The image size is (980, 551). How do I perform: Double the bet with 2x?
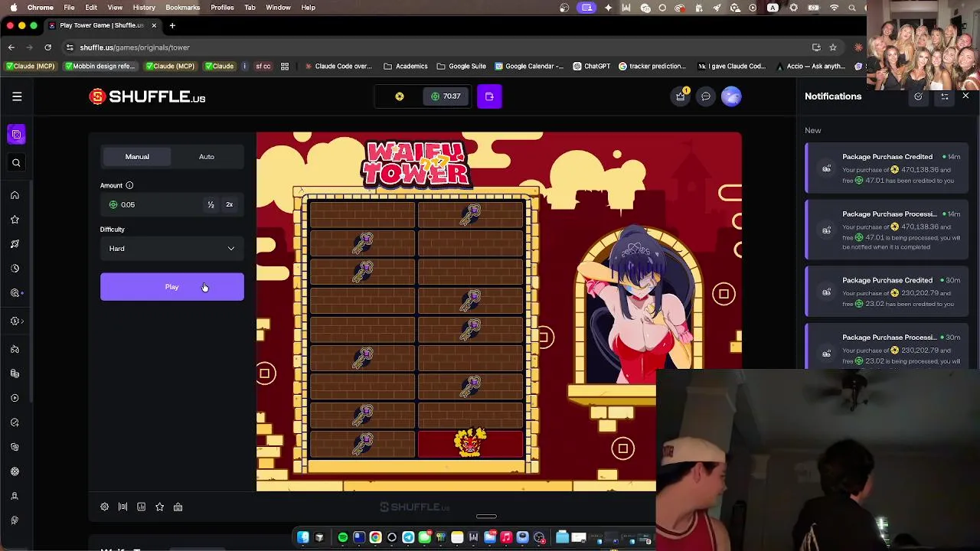[229, 204]
